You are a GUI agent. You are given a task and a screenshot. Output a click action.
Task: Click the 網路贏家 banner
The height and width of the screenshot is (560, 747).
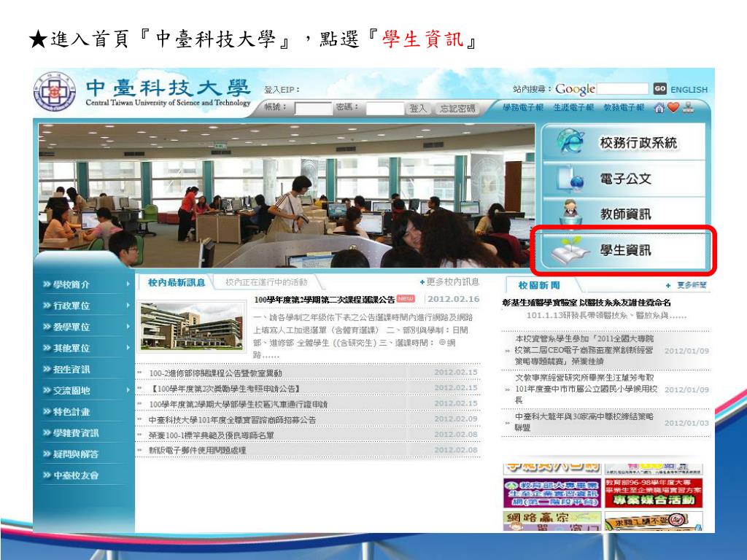point(551,521)
